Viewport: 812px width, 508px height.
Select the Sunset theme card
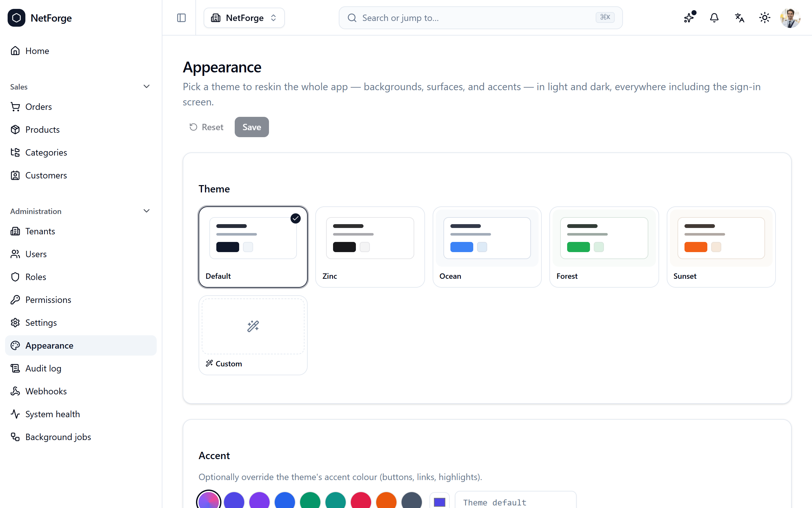click(x=721, y=247)
